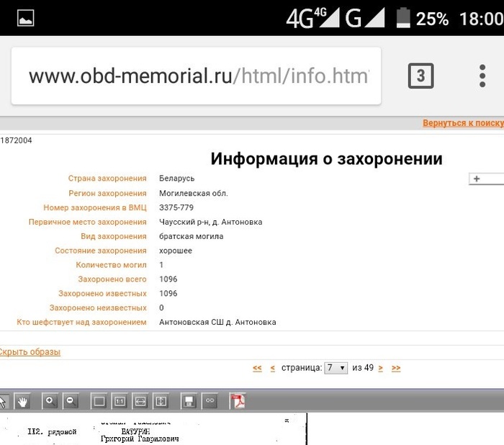This screenshot has width=504, height=445.
Task: Fit document to height
Action: click(x=161, y=401)
